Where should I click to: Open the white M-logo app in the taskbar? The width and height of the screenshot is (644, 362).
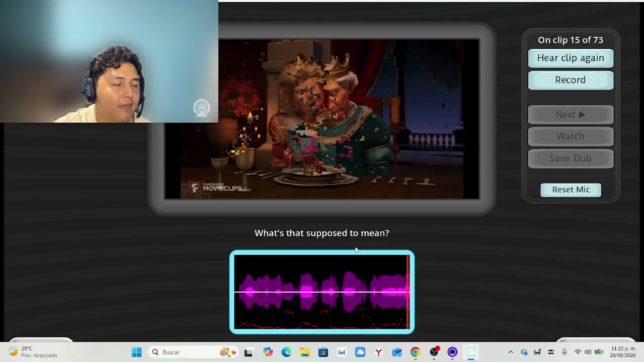point(342,352)
